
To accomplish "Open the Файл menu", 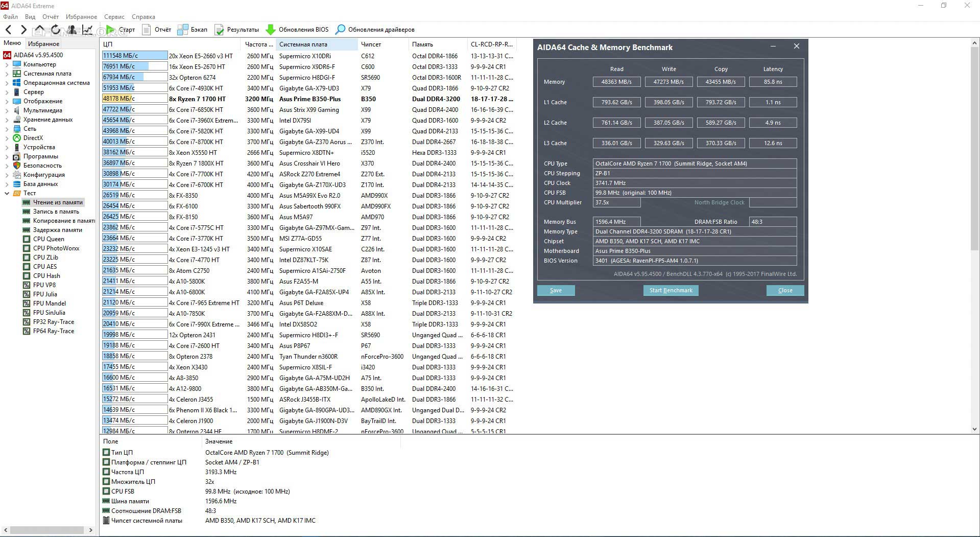I will point(10,17).
